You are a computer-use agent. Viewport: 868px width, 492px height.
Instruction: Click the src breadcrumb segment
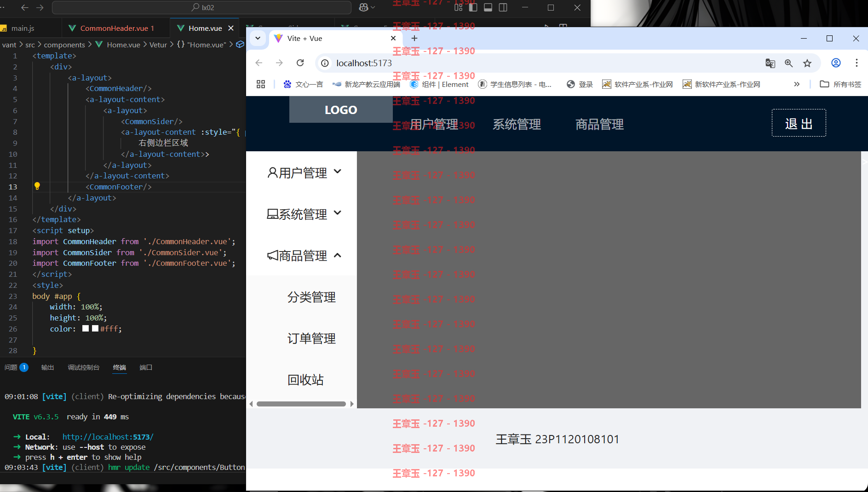tap(30, 45)
